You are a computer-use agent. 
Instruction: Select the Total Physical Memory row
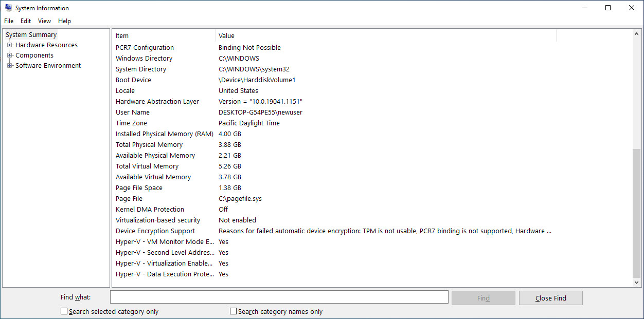tap(334, 145)
